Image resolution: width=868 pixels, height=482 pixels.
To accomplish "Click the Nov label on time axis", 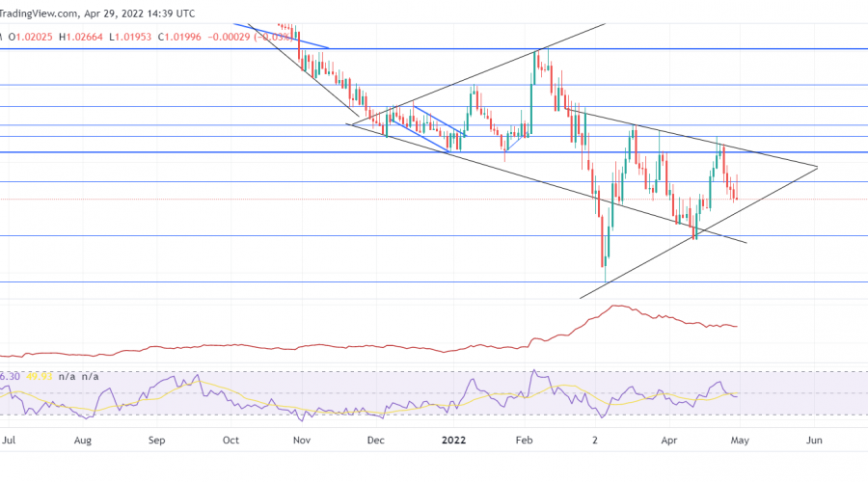I will 302,441.
